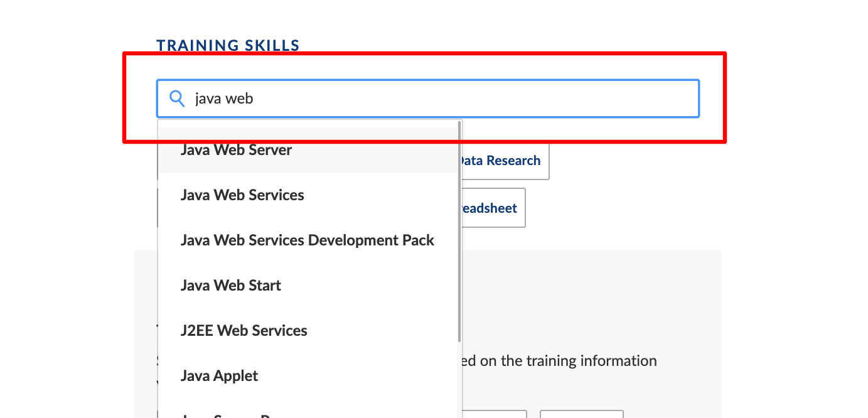Select Java Web Server suggestion
The width and height of the screenshot is (868, 418).
pyautogui.click(x=308, y=150)
